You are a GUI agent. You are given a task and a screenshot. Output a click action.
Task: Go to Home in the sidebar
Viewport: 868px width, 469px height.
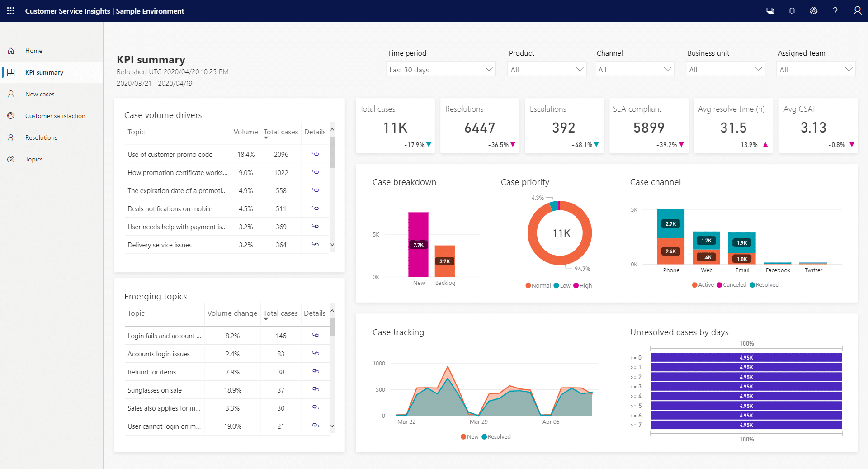(x=33, y=51)
